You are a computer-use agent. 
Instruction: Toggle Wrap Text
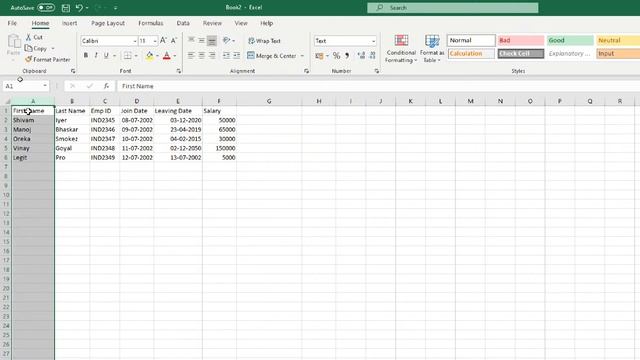coord(264,41)
